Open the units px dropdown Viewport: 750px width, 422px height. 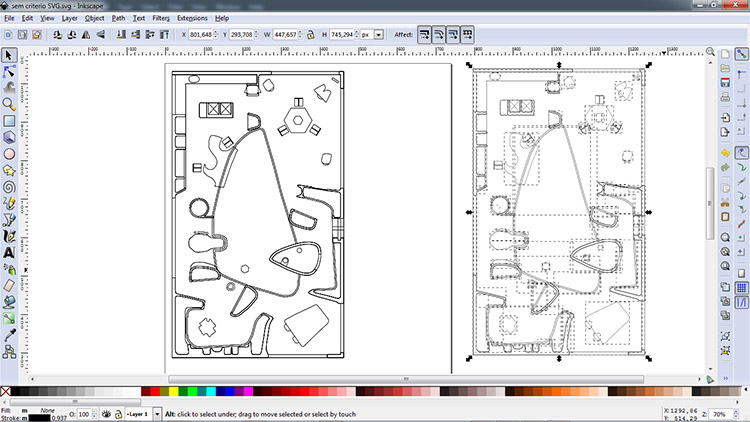[x=379, y=34]
